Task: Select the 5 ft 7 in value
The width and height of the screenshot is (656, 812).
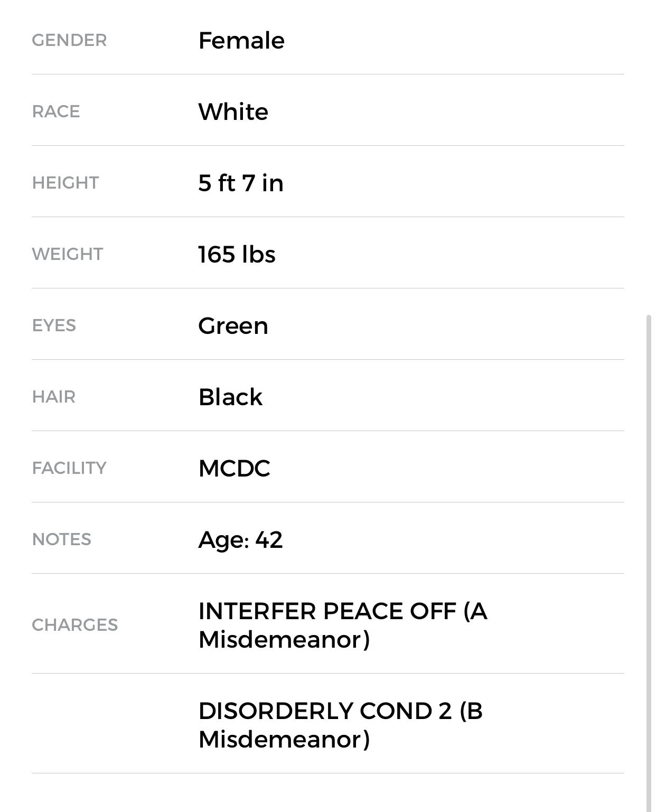Action: click(241, 183)
